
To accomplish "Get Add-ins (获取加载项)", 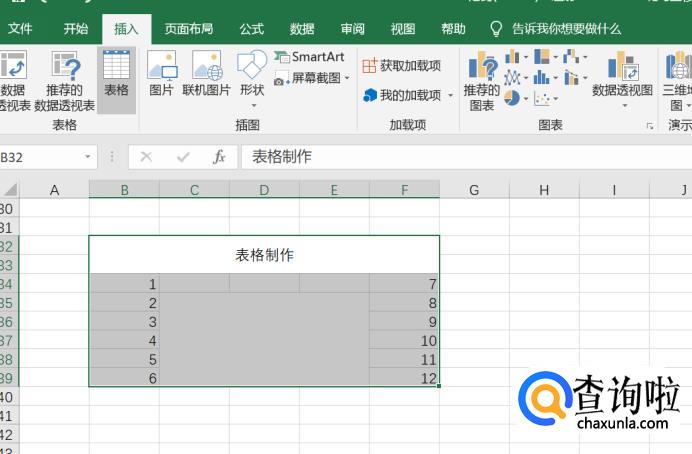I will pyautogui.click(x=402, y=66).
